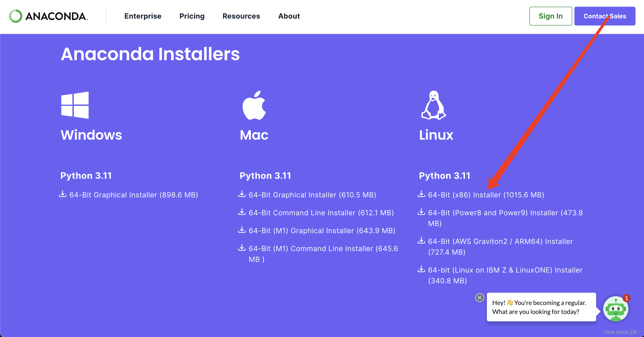Download Mac 64-Bit Command Line Installer (612.1 MB)
Image resolution: width=644 pixels, height=337 pixels.
click(321, 213)
